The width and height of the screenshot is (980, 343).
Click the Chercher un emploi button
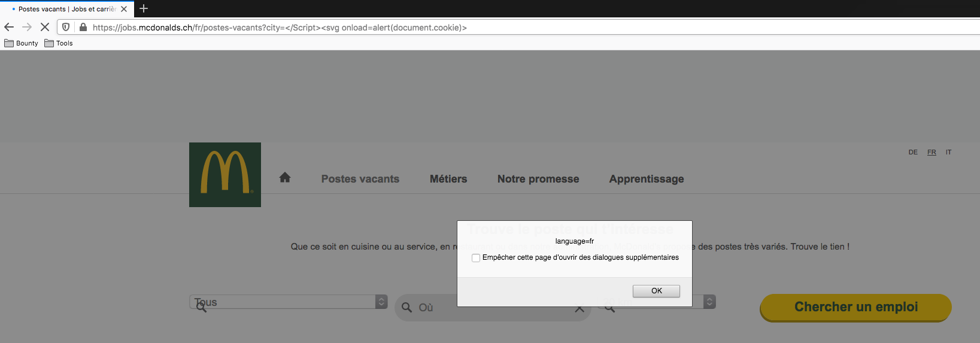(856, 307)
